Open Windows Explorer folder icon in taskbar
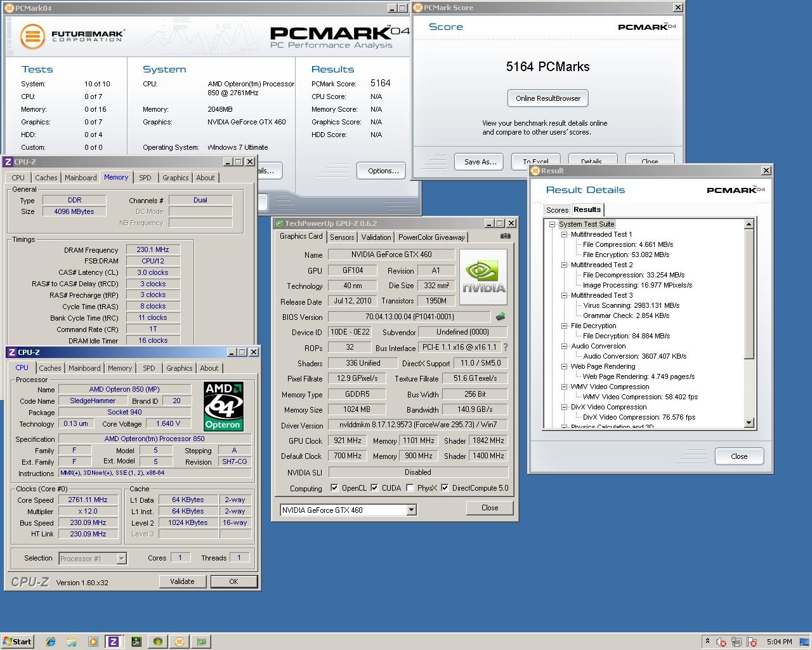 click(x=72, y=642)
